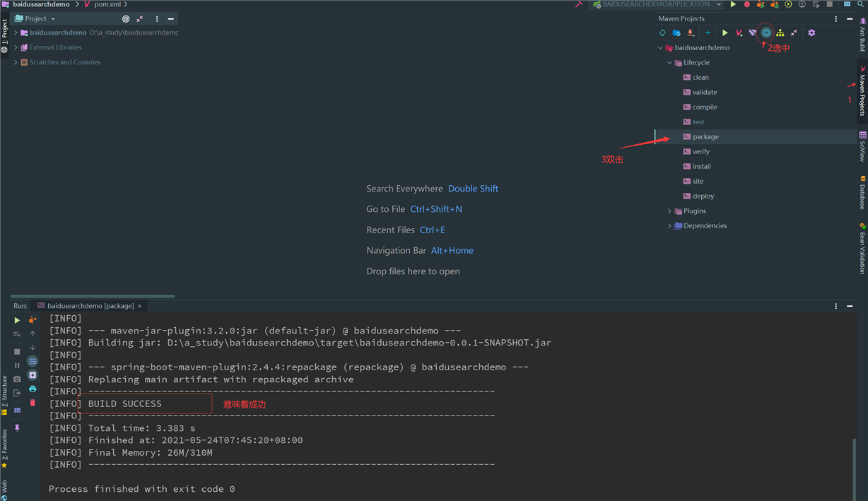Pin the Run tab with pin icon
The width and height of the screenshot is (868, 501).
point(17,428)
